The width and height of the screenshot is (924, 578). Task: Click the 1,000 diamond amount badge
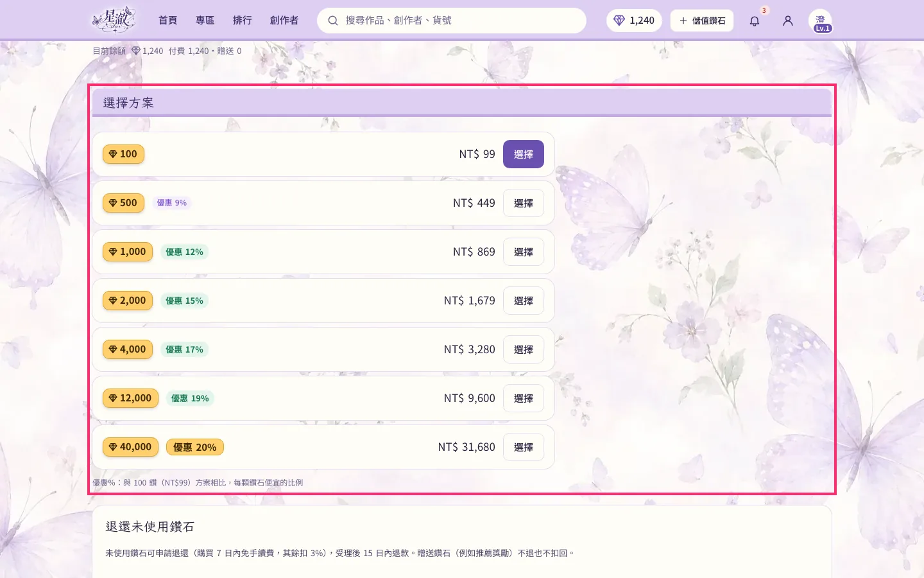pyautogui.click(x=128, y=252)
